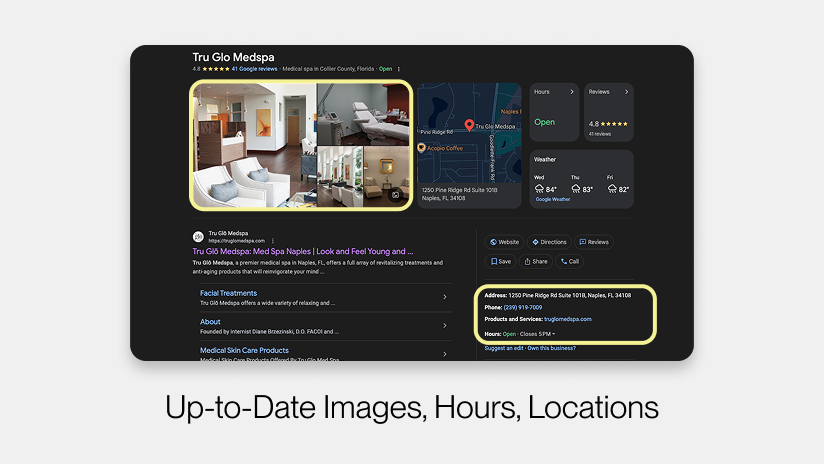Click the Weather card heading

point(545,159)
